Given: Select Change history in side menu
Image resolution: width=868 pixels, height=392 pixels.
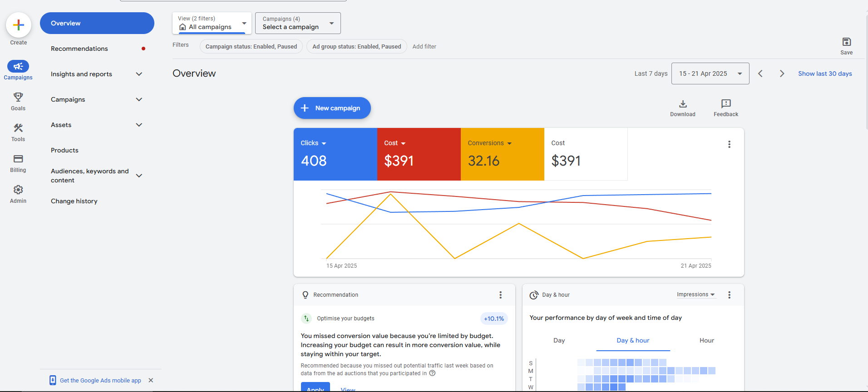Looking at the screenshot, I should (74, 201).
